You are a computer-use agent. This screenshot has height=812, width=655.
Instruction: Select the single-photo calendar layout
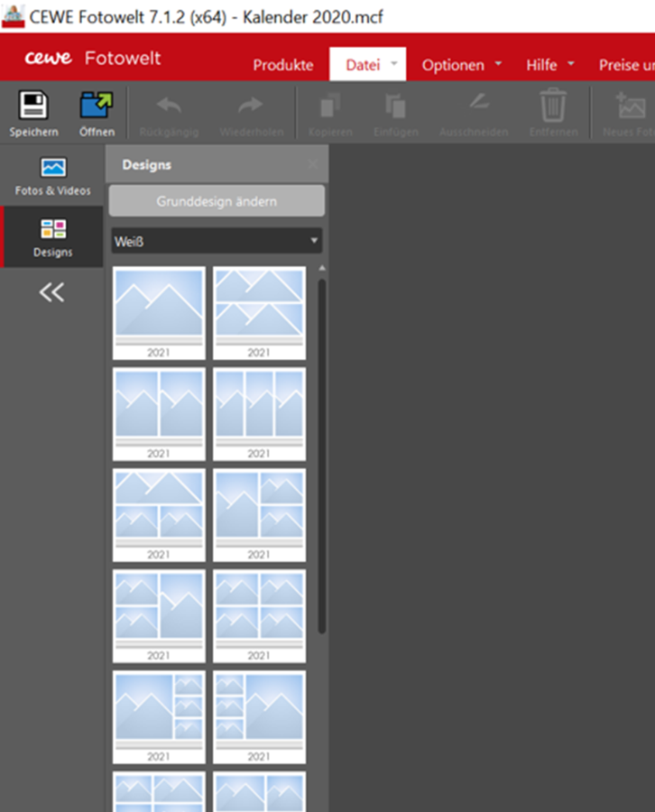point(159,313)
